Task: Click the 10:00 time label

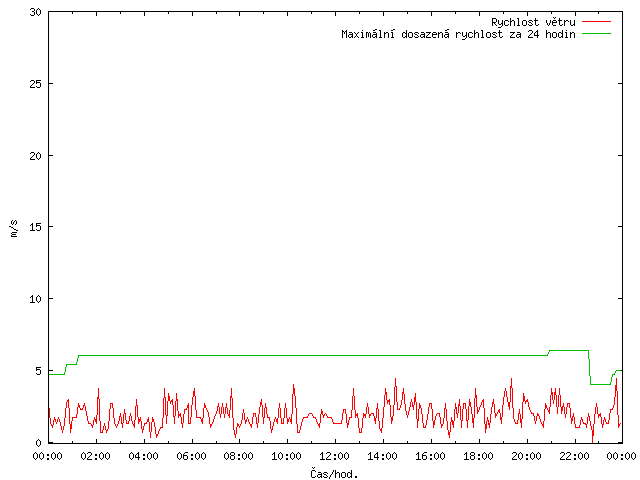Action: 287,456
